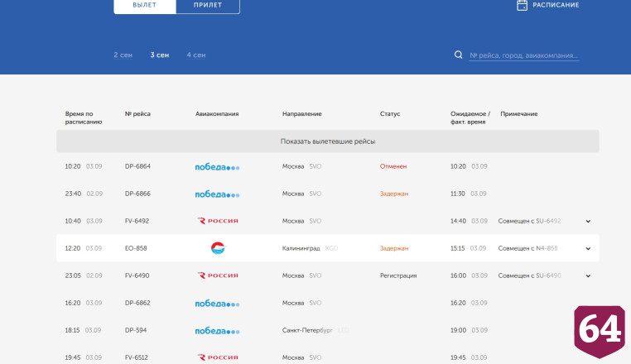Click the Pobeda logo for flight DP-594

tap(217, 331)
